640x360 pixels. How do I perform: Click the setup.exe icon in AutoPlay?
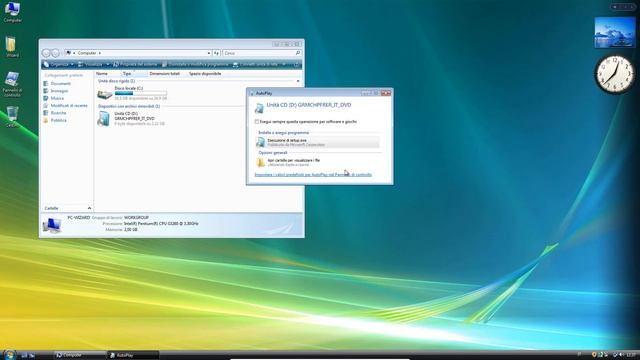pos(260,142)
